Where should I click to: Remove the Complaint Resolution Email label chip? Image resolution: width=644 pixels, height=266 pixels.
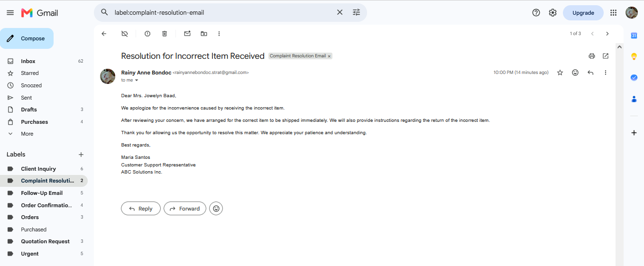click(x=329, y=56)
